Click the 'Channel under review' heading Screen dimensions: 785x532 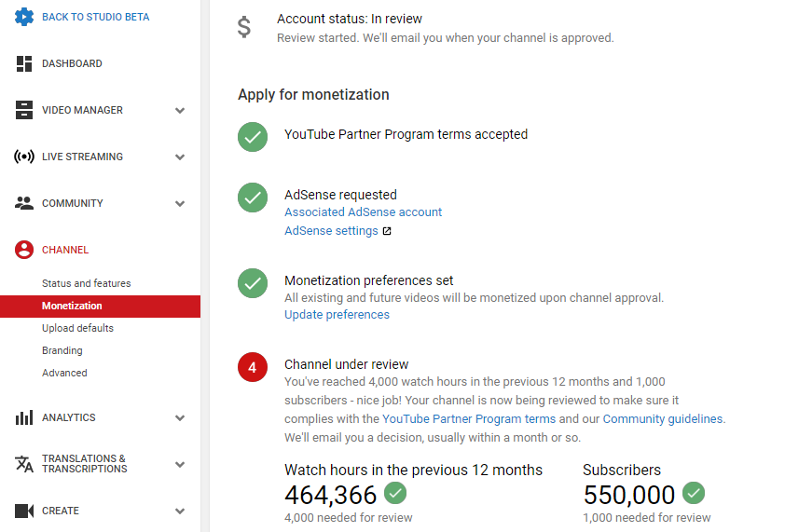(347, 364)
